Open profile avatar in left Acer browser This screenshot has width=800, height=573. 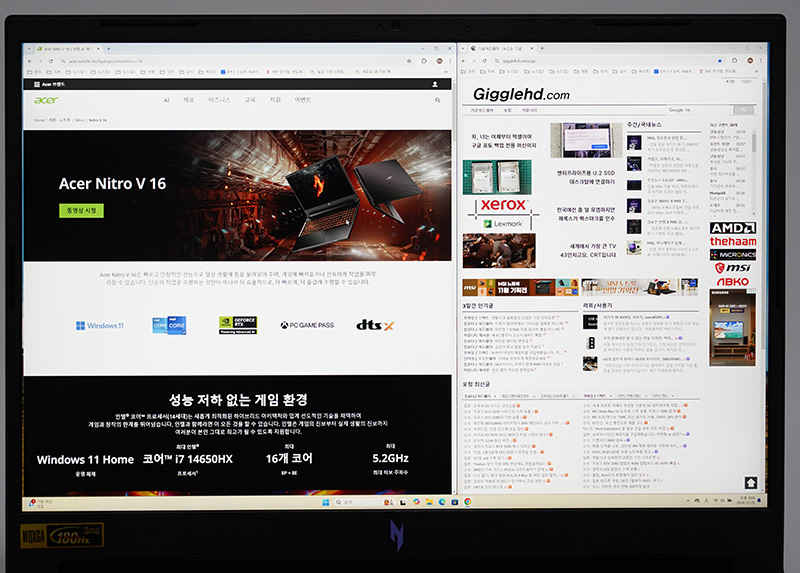[439, 61]
